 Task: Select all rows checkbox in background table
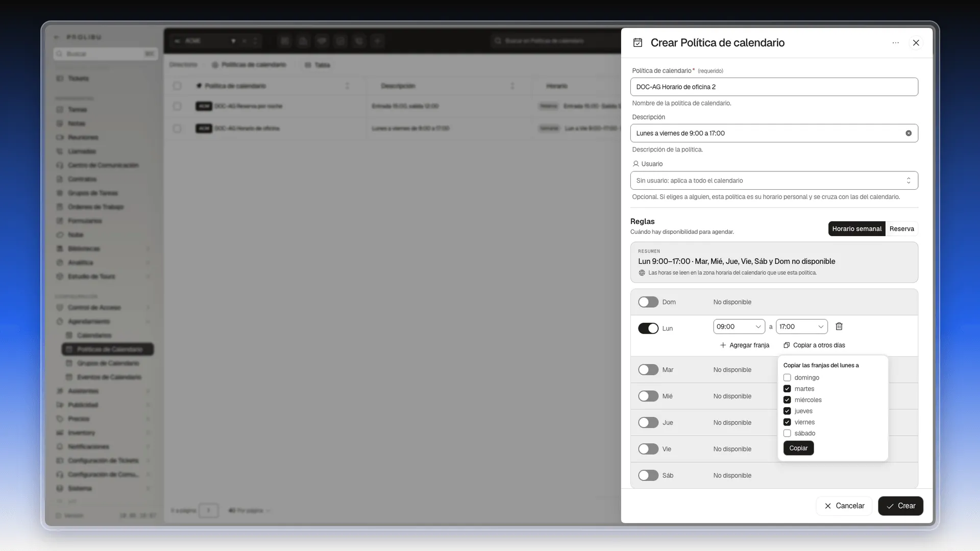coord(177,86)
